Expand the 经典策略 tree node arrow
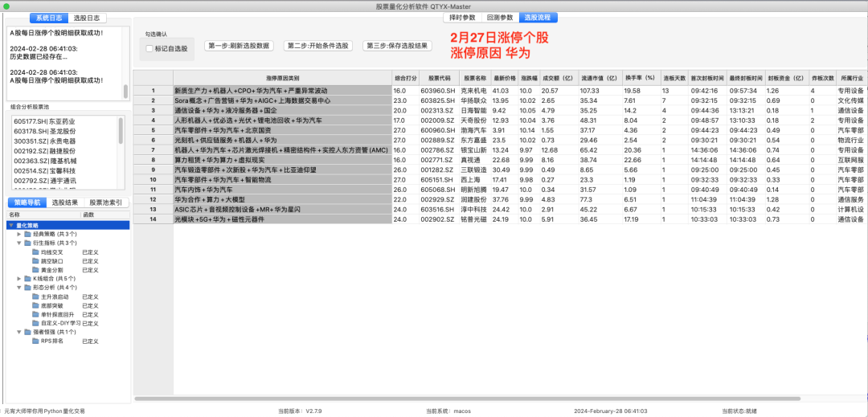868x417 pixels. point(19,235)
